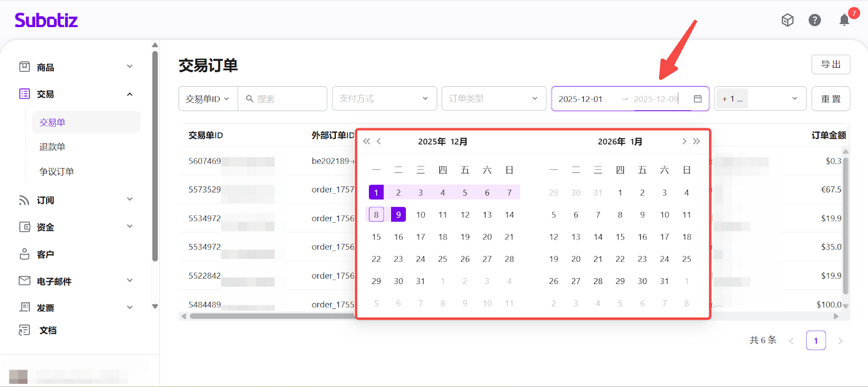Open the 支付方式 dropdown
Screen dimensions: 868x387
click(384, 99)
